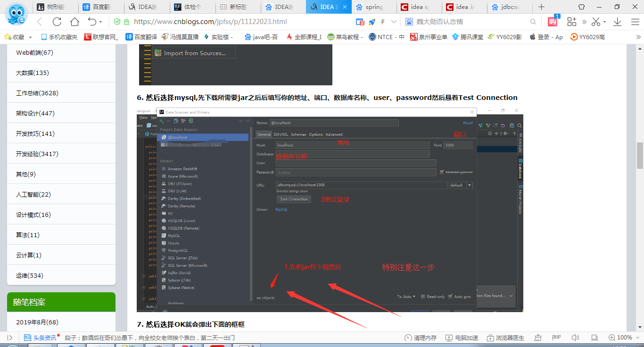Click the green padlock in address bar
This screenshot has height=347, width=644.
(126, 22)
